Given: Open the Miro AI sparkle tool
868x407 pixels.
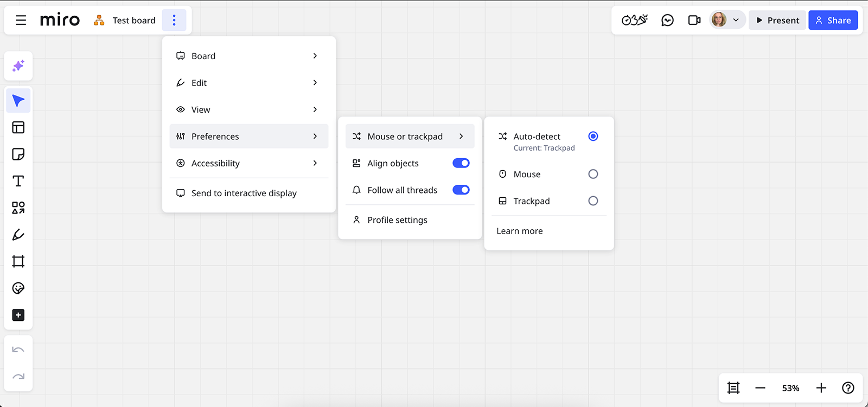Looking at the screenshot, I should coord(18,66).
